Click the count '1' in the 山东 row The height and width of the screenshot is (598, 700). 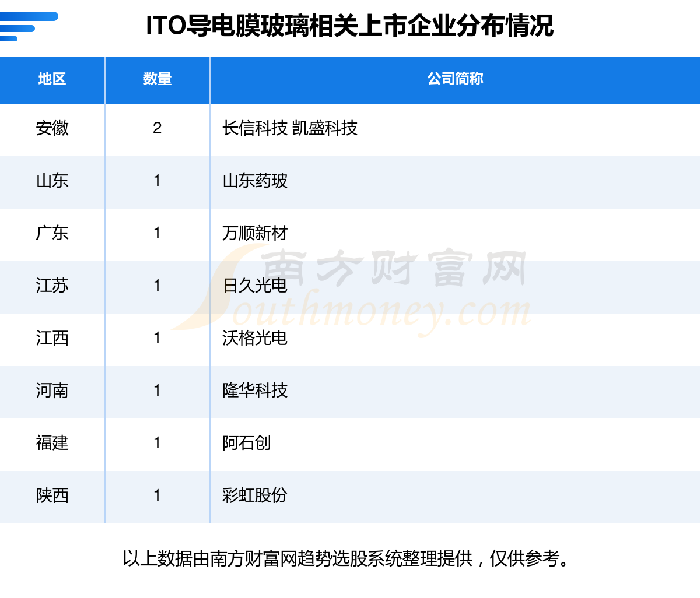157,181
